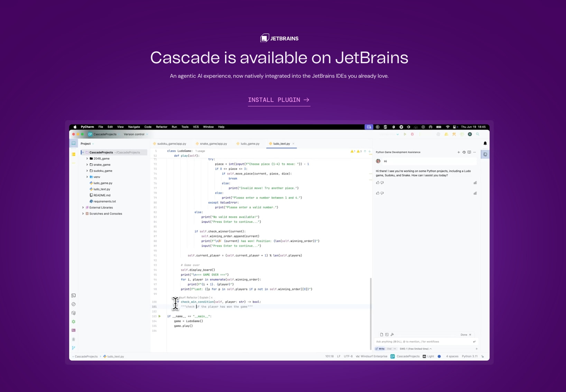Click the Wi-Fi icon in macOS menu bar
Image resolution: width=566 pixels, height=392 pixels.
tap(448, 127)
